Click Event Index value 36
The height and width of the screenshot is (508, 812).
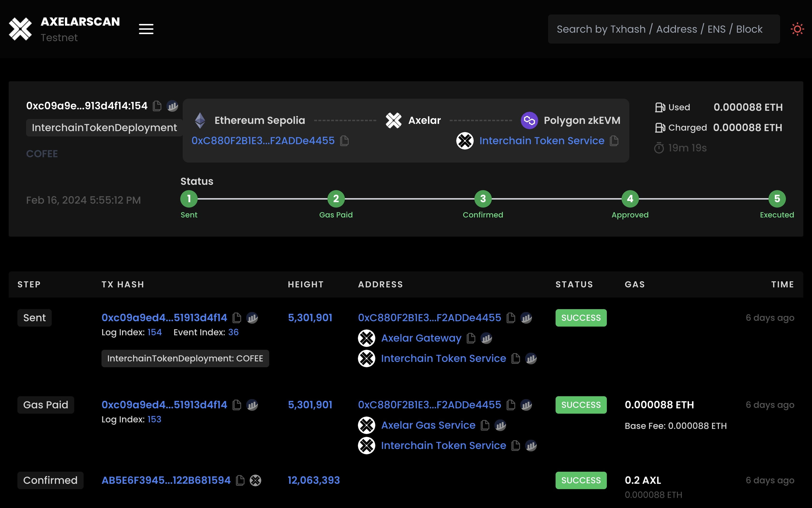click(233, 332)
